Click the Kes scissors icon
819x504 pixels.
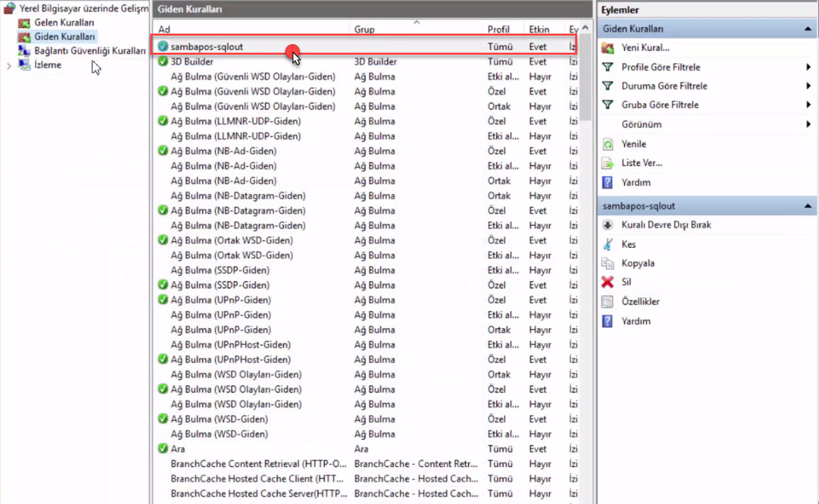pyautogui.click(x=607, y=244)
